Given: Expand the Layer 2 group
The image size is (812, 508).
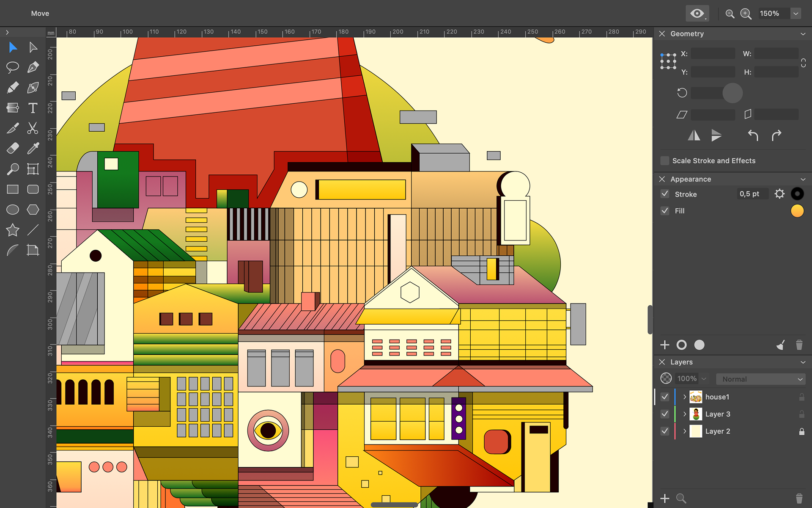Looking at the screenshot, I should tap(684, 431).
